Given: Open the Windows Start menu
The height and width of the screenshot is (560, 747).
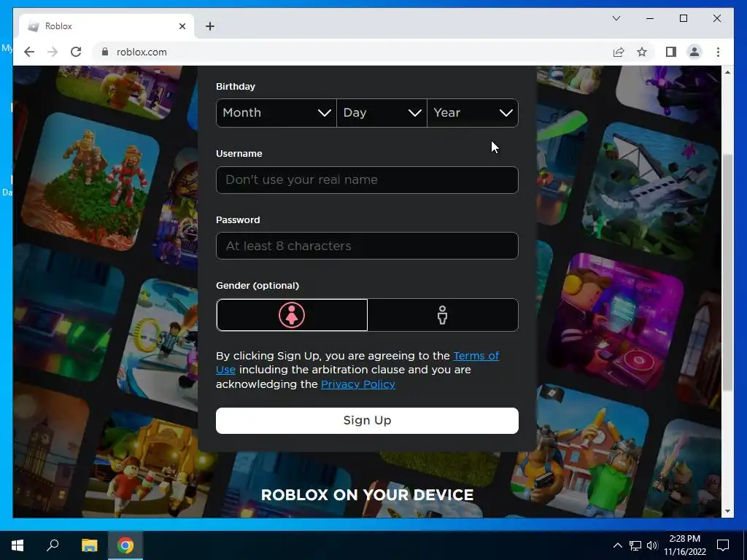Looking at the screenshot, I should 18,545.
